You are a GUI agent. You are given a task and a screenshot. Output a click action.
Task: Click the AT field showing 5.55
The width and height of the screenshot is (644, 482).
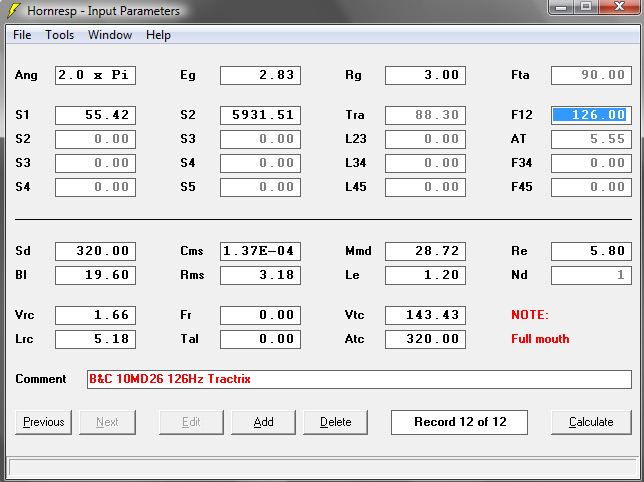coord(591,139)
